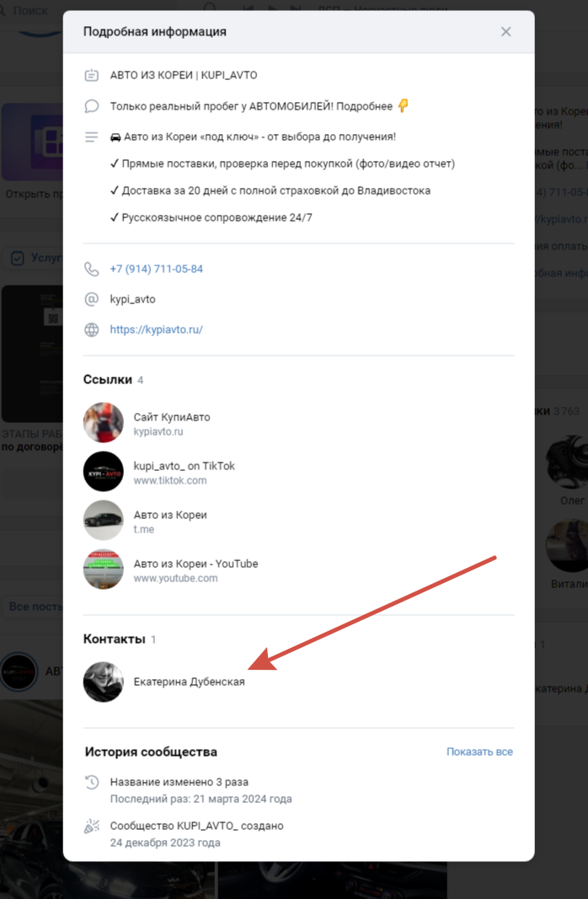Open the https://kypiavto.ru/ website link

(156, 329)
